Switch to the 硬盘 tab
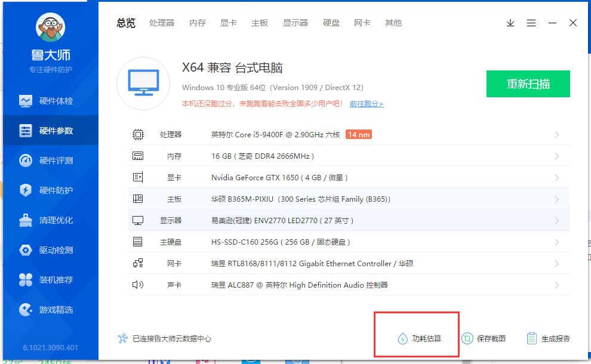This screenshot has width=591, height=364. point(331,23)
